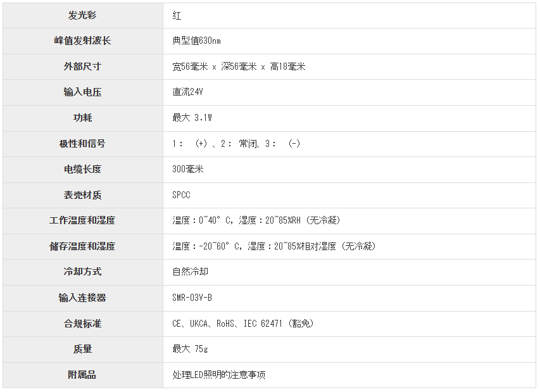Click the '表壳材质' label

[82, 195]
